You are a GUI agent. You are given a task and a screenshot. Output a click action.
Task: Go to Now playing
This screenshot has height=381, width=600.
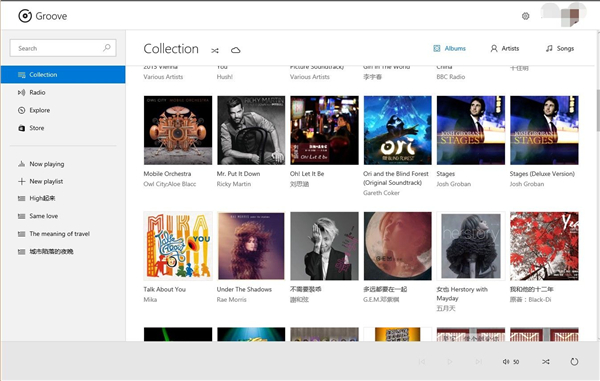pyautogui.click(x=63, y=164)
